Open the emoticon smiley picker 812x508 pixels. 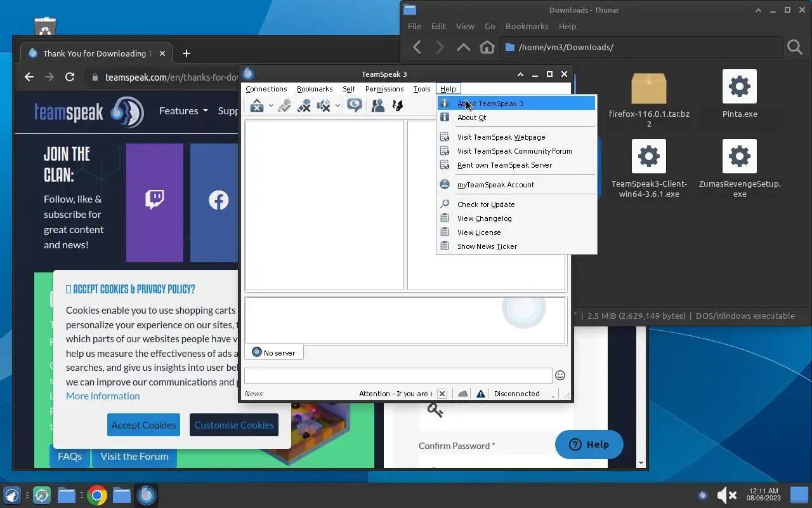(560, 375)
